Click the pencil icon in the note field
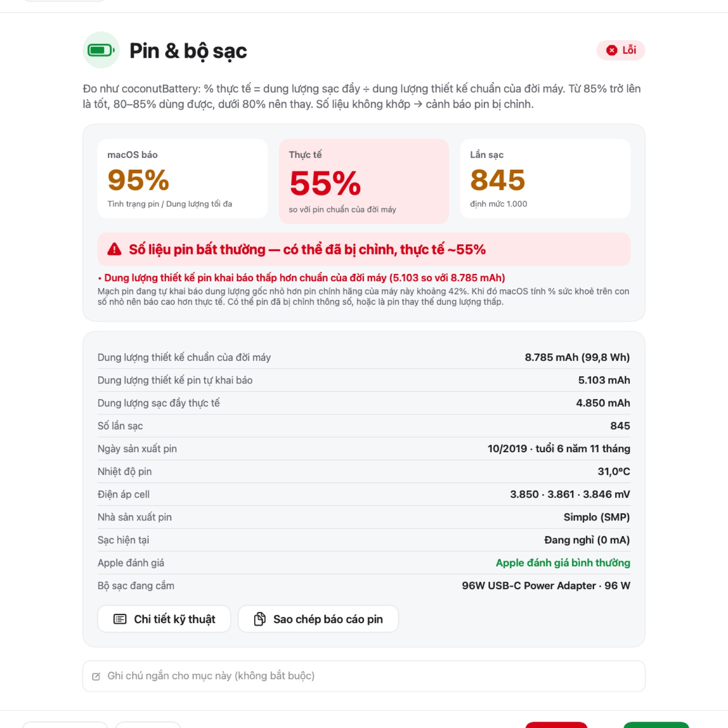728x728 pixels. (96, 676)
